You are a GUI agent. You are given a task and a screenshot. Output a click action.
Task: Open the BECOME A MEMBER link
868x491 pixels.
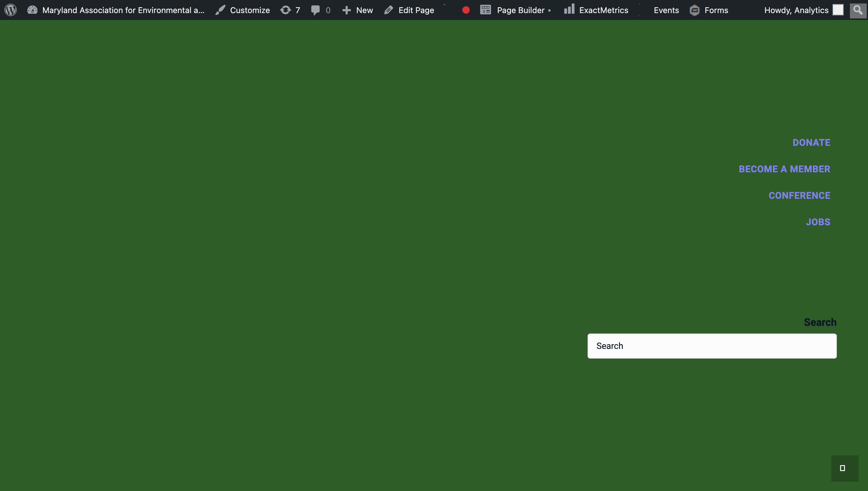[x=785, y=169]
